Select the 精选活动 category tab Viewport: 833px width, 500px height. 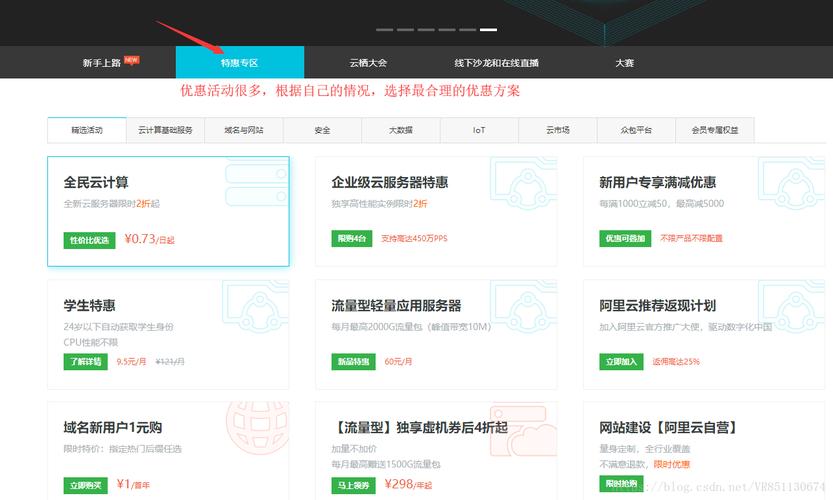[x=87, y=130]
